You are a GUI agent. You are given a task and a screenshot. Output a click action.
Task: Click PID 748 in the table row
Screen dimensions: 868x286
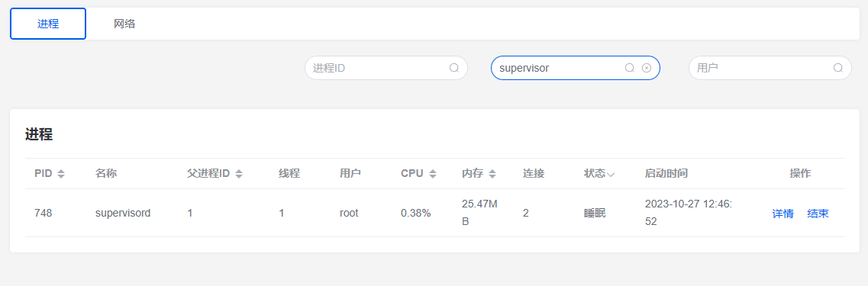pyautogui.click(x=44, y=213)
